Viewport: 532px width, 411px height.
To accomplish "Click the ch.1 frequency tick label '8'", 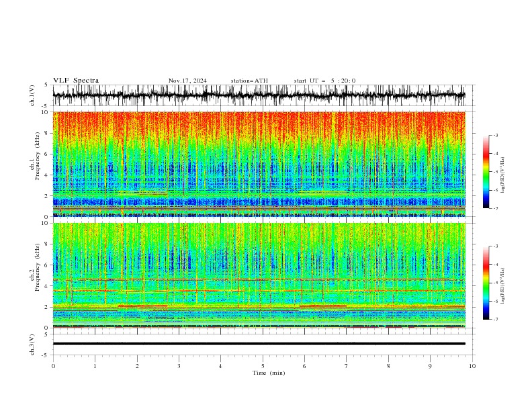I will tap(47, 133).
